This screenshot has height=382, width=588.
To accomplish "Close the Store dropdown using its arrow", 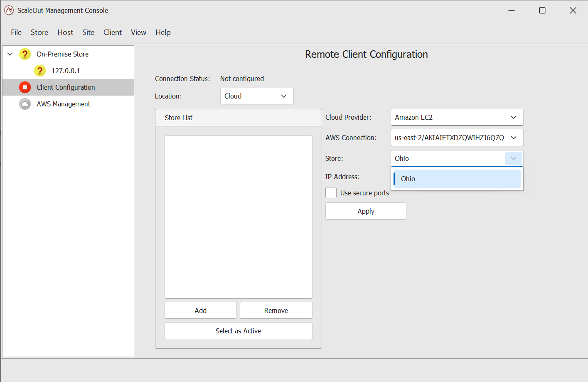I will pos(514,158).
